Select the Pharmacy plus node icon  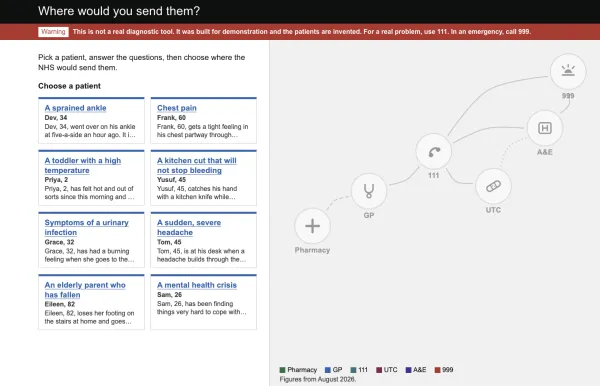tap(312, 226)
